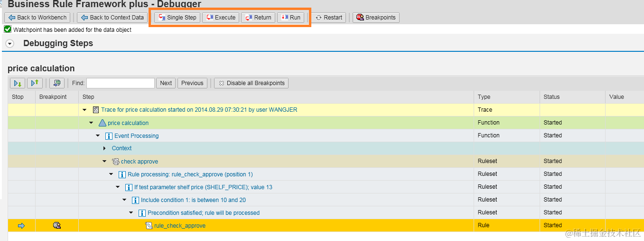Click the breakpoint icon in rule_check_approve row
This screenshot has width=644, height=241.
pyautogui.click(x=57, y=225)
